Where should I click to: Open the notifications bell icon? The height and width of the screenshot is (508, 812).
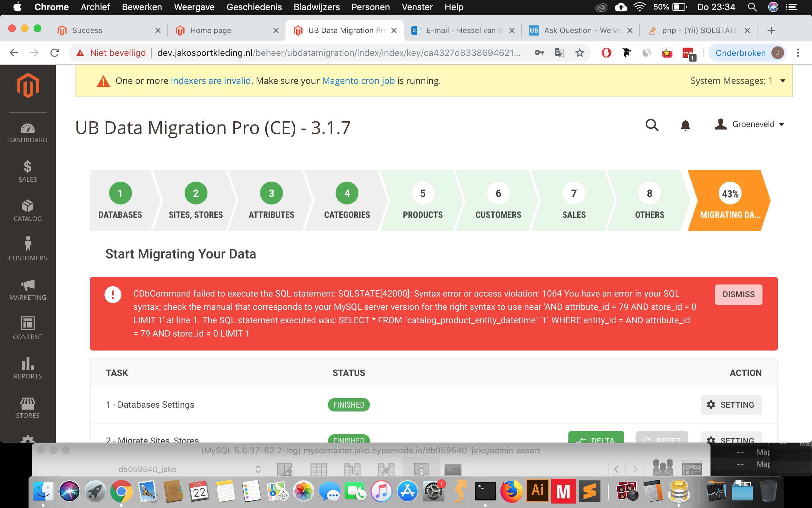(x=685, y=125)
